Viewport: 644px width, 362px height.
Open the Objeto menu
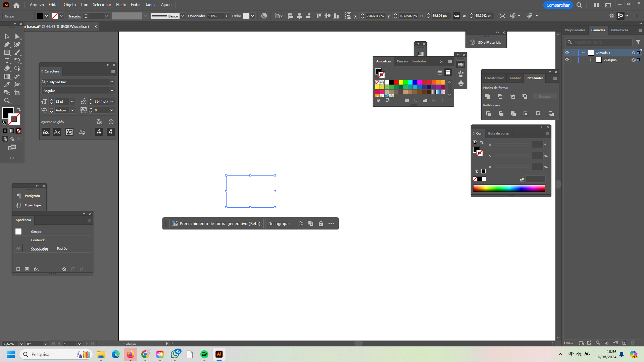tap(70, 5)
